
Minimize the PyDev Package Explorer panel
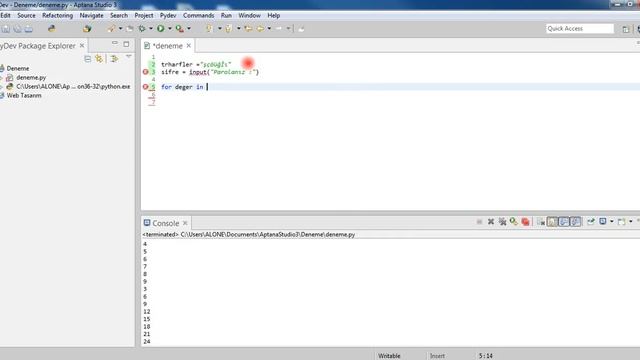pos(115,43)
